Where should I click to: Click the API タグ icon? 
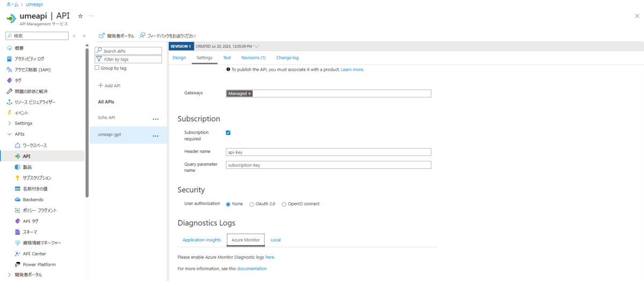(18, 221)
